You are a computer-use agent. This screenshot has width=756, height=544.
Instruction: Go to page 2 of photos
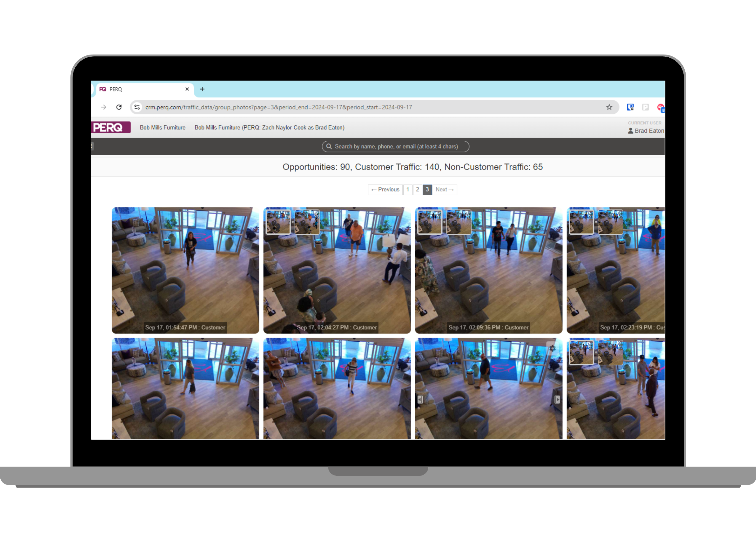[x=417, y=190]
